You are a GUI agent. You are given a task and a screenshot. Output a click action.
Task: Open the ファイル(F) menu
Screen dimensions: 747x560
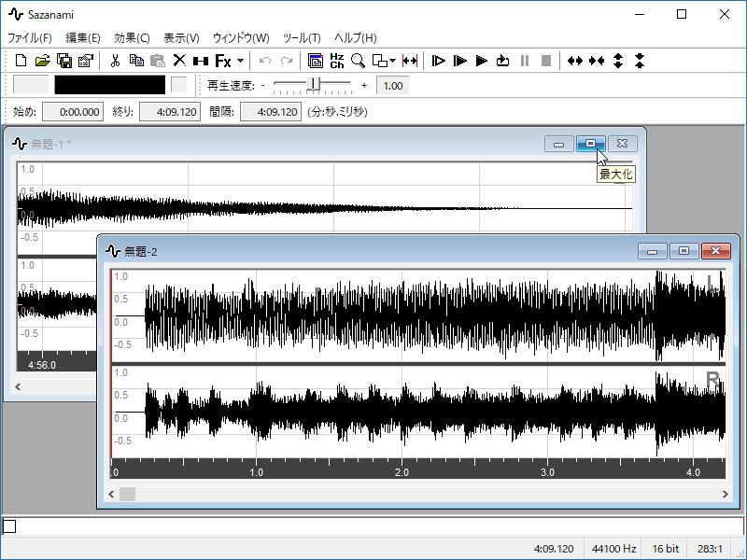click(30, 38)
